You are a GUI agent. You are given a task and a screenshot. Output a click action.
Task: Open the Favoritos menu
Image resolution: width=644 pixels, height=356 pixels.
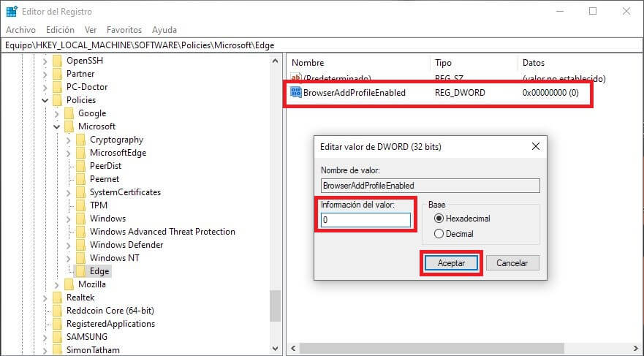point(124,29)
